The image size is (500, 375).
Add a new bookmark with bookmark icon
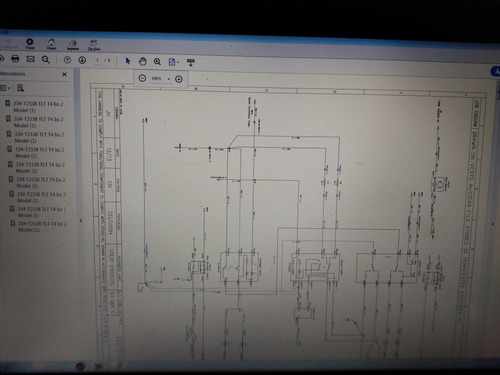(20, 88)
